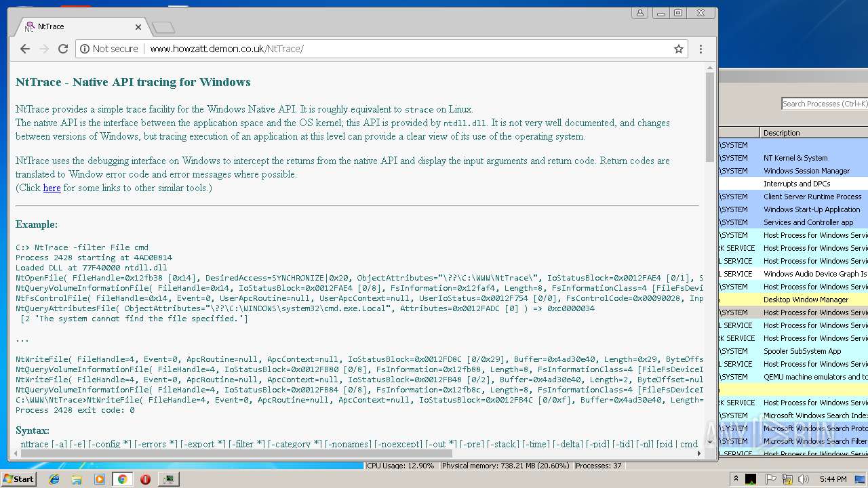868x488 pixels.
Task: Sort by Description column in Process Hacker
Action: tap(814, 132)
